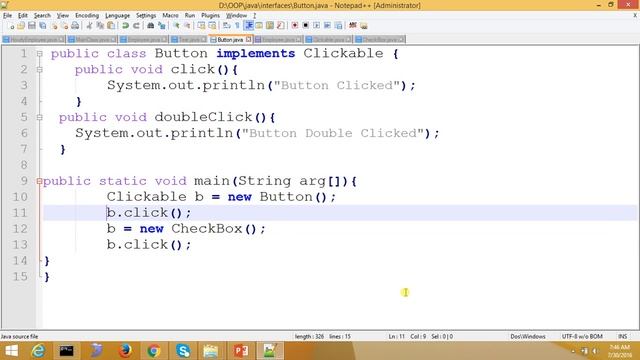640x360 pixels.
Task: Click the string "Button Double Clicked"
Action: [x=333, y=133]
